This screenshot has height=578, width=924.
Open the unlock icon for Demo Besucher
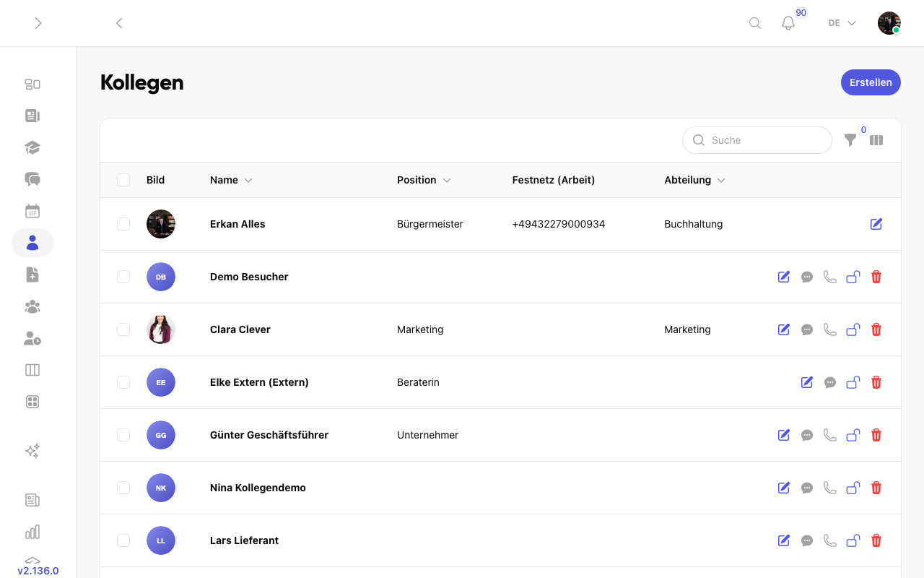tap(853, 277)
